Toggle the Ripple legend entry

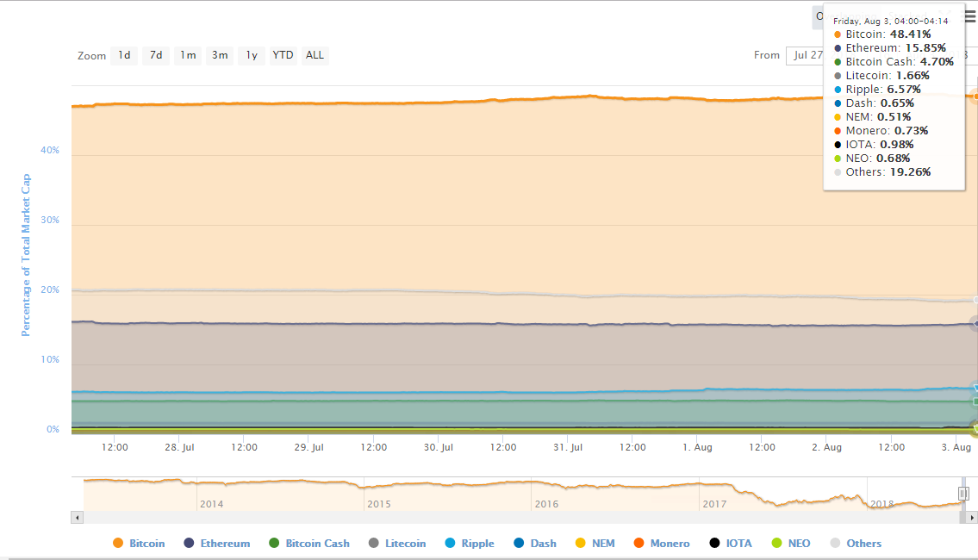pos(477,544)
